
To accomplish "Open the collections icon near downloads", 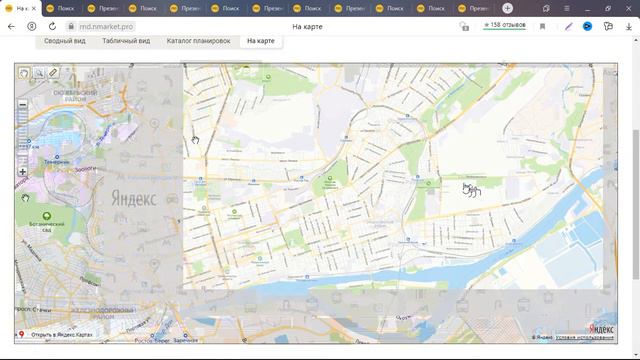I will 608,27.
